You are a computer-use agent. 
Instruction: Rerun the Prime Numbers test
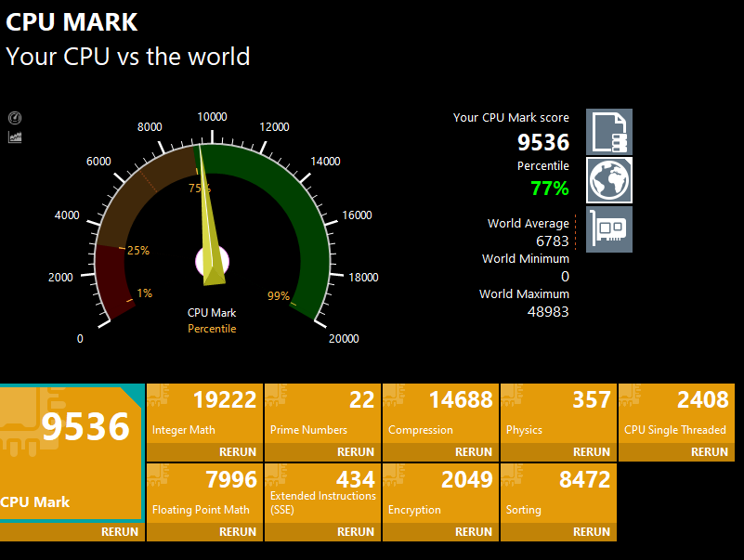pos(356,452)
